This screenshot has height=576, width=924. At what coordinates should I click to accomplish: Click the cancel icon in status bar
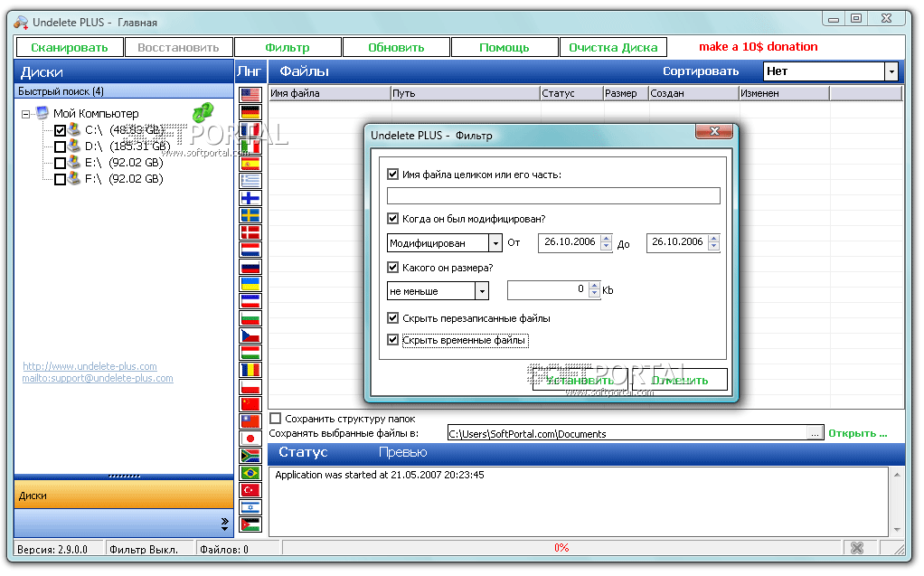(857, 548)
